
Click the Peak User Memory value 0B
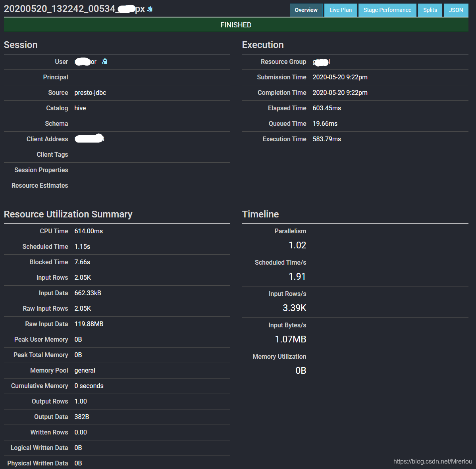[78, 340]
